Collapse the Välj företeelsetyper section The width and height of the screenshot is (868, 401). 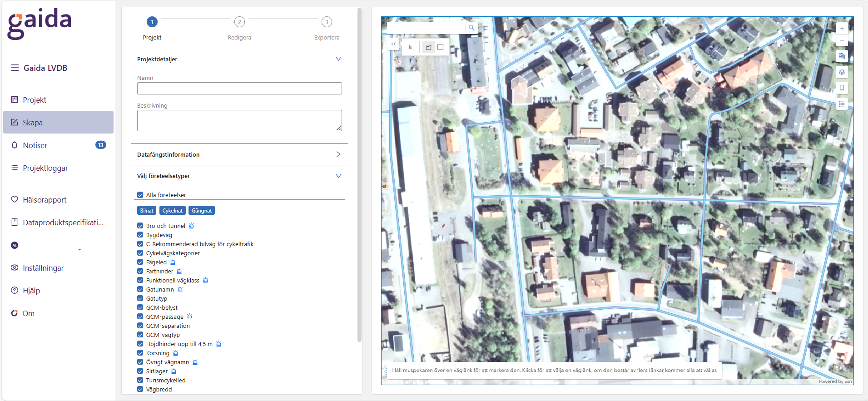(x=338, y=176)
